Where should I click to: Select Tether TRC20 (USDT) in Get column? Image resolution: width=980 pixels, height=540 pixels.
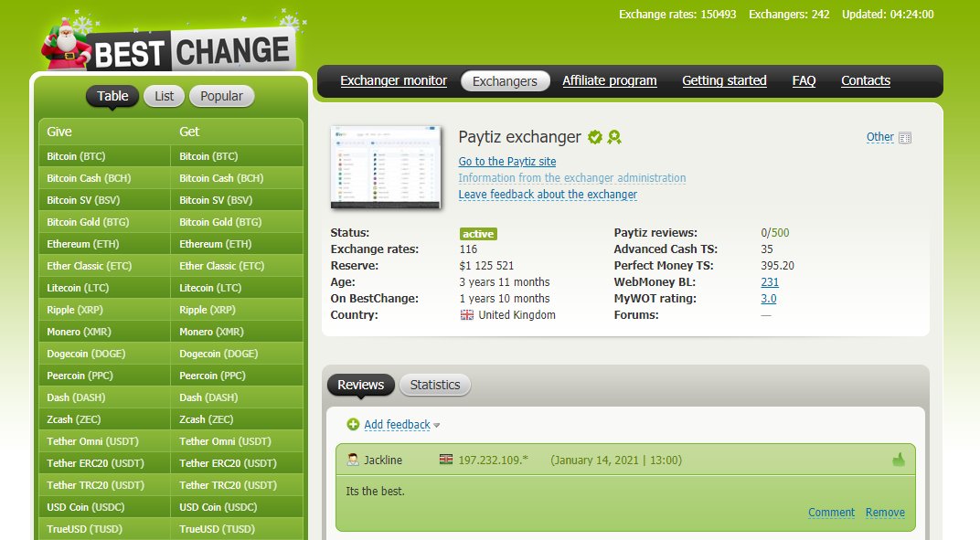tap(237, 484)
